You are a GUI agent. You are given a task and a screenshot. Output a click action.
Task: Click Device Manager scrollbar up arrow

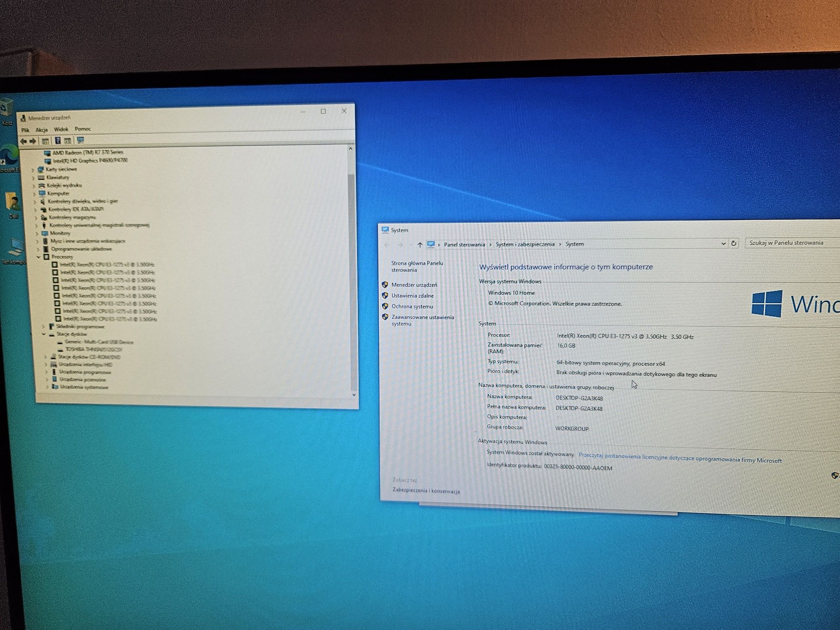pos(350,149)
